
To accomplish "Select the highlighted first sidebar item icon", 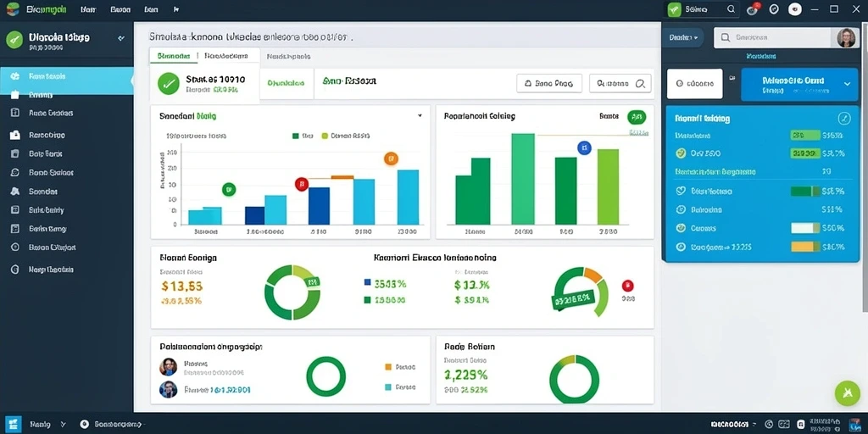I will pyautogui.click(x=15, y=76).
